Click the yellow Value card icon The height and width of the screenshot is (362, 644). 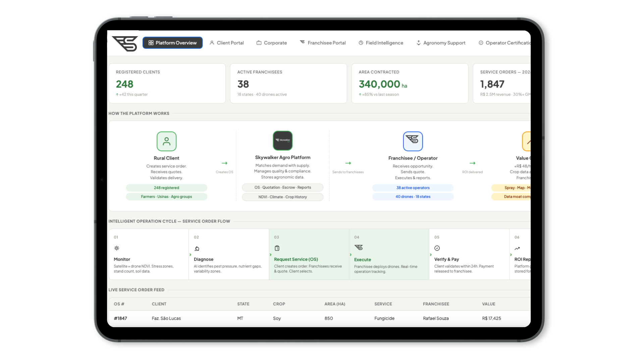click(x=527, y=141)
